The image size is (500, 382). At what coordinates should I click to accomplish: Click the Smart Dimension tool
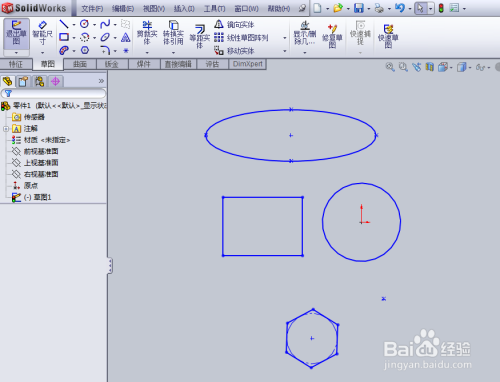tap(42, 33)
